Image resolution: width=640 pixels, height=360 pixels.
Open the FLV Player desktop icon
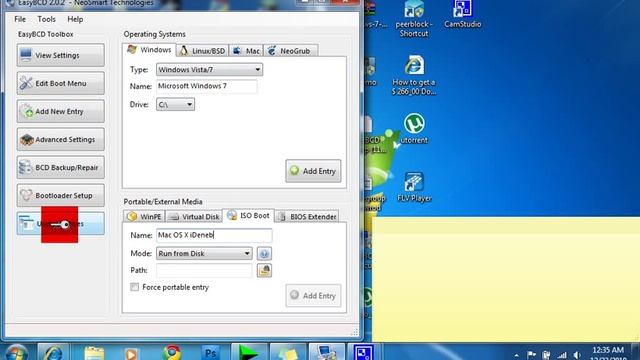414,187
